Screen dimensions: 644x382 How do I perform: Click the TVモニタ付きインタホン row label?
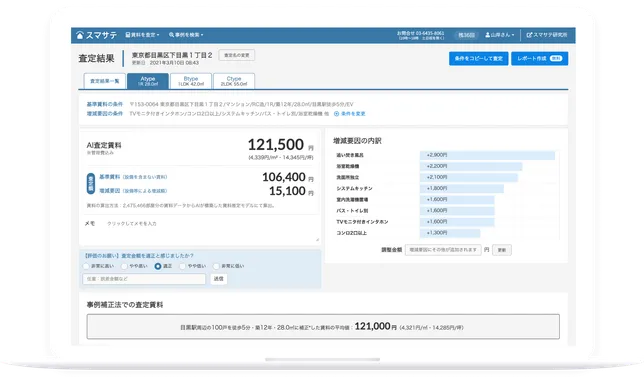362,222
